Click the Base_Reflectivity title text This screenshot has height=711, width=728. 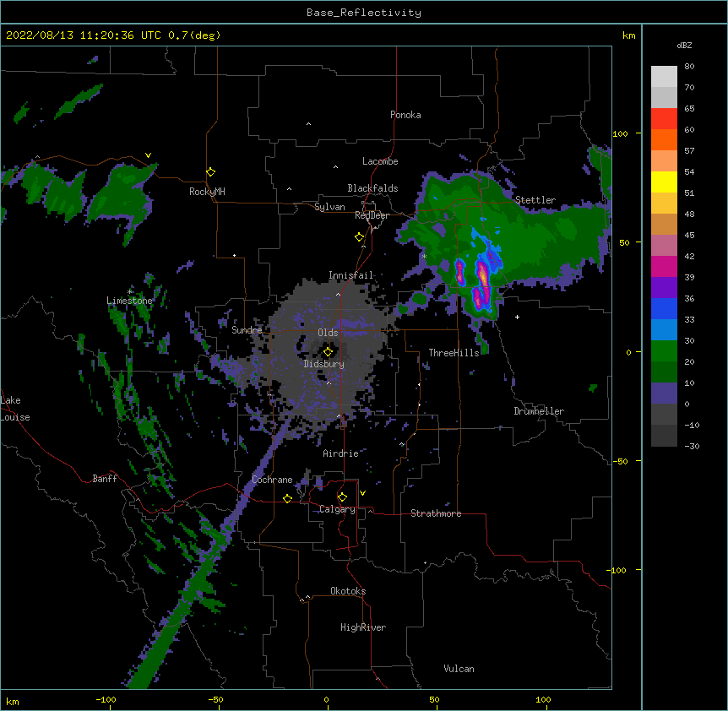click(x=364, y=13)
